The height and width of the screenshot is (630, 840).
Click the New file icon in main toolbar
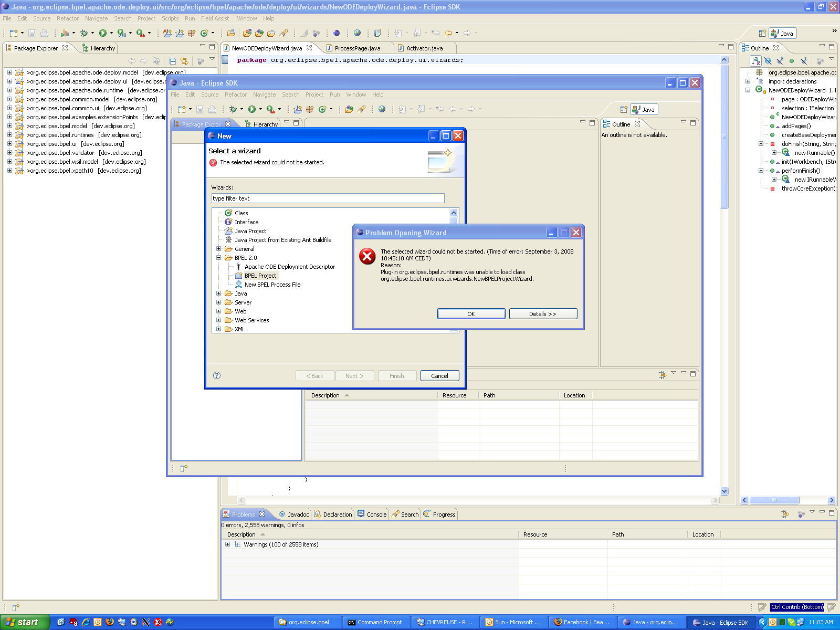[x=14, y=33]
